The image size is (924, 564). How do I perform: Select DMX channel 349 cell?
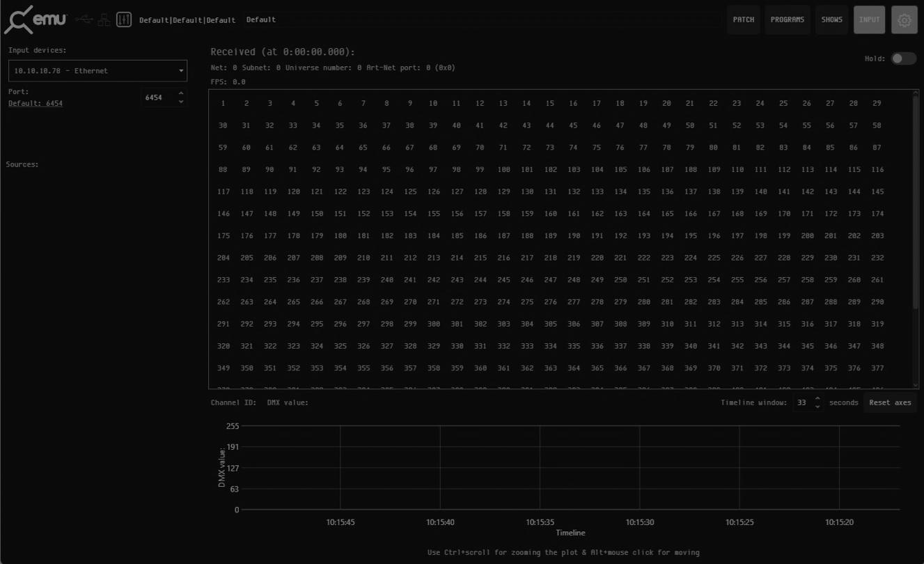pos(224,368)
